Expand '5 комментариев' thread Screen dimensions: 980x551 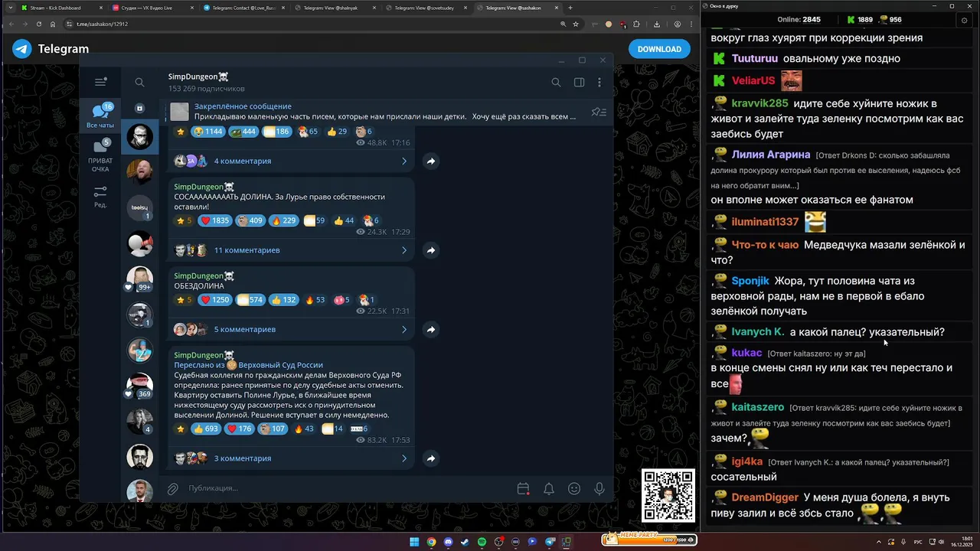292,330
